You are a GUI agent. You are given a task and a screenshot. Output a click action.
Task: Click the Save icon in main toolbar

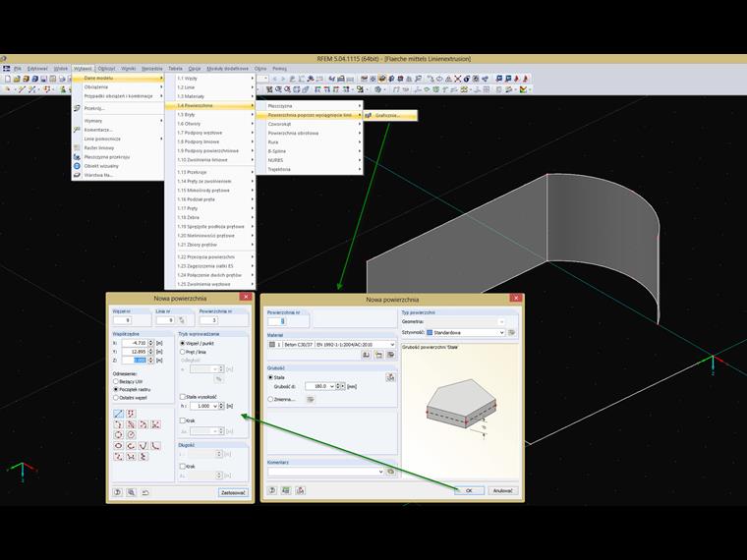point(44,79)
